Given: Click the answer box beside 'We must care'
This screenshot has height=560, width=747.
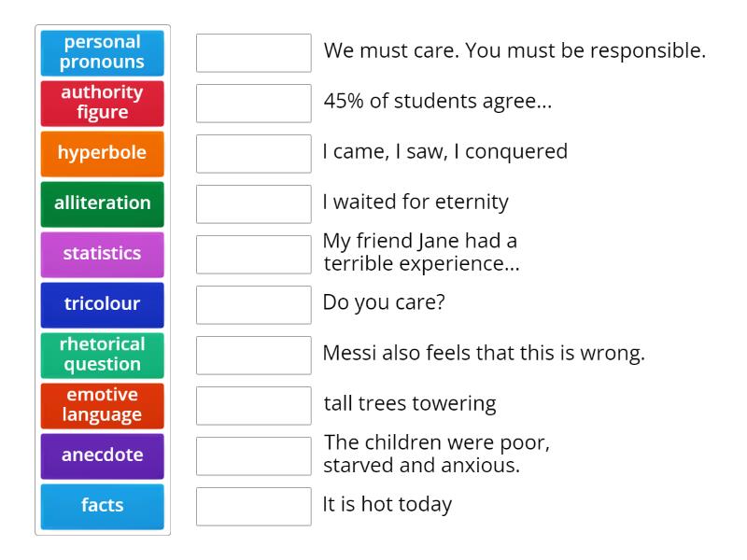Looking at the screenshot, I should click(253, 53).
